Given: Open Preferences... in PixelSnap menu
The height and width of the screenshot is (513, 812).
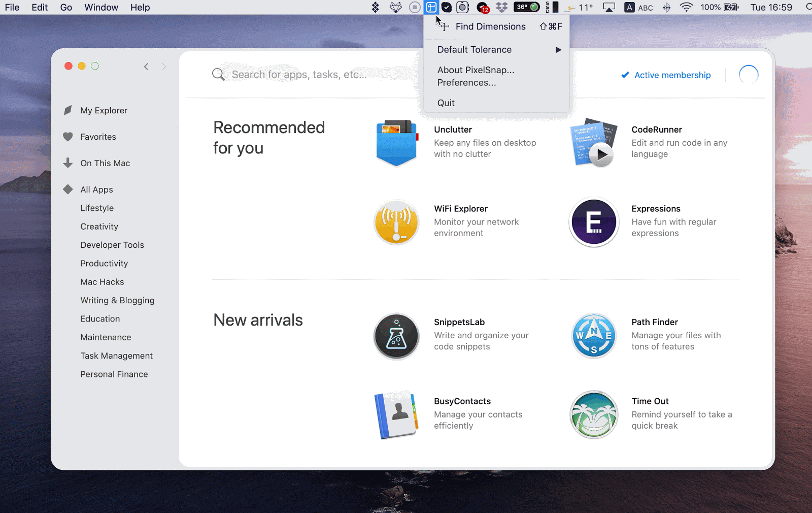Looking at the screenshot, I should coord(496,82).
